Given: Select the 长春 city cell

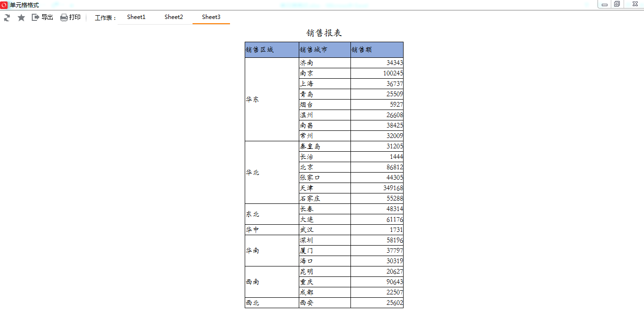Looking at the screenshot, I should [x=325, y=209].
